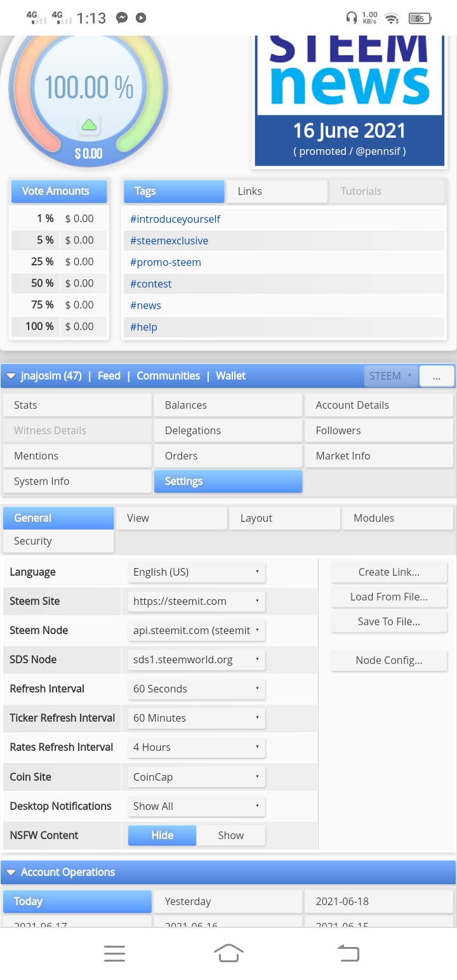Tap the green up-arrow on voting gauge
The width and height of the screenshot is (457, 980).
89,124
